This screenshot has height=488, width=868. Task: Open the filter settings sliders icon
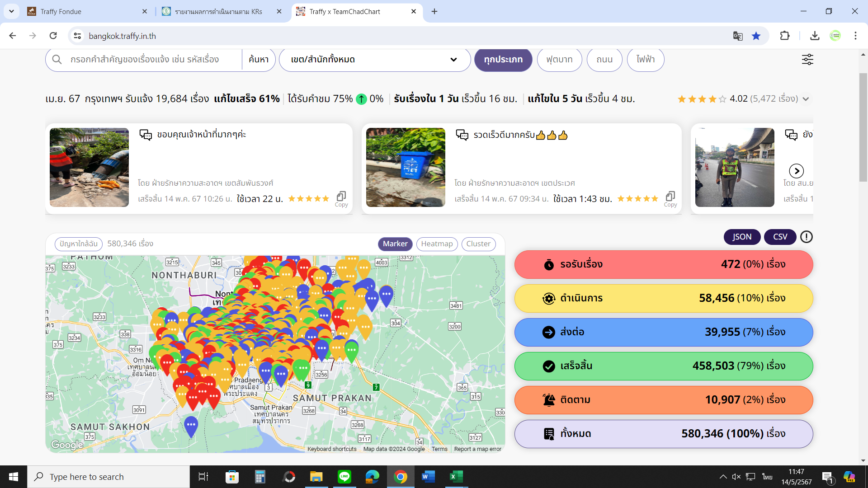tap(807, 60)
